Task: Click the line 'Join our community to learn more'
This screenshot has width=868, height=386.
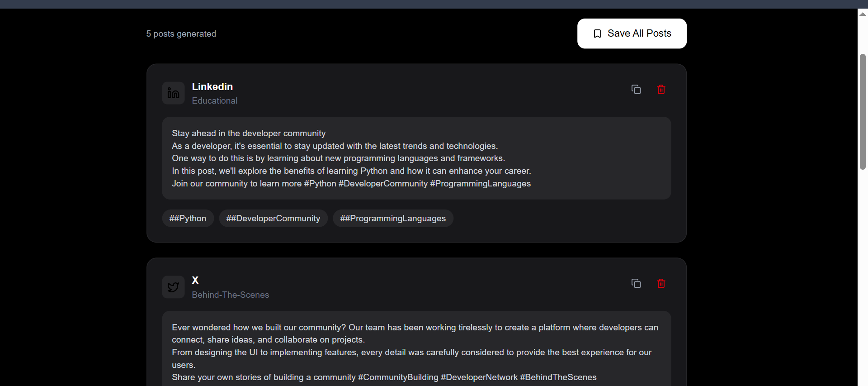Action: tap(351, 184)
